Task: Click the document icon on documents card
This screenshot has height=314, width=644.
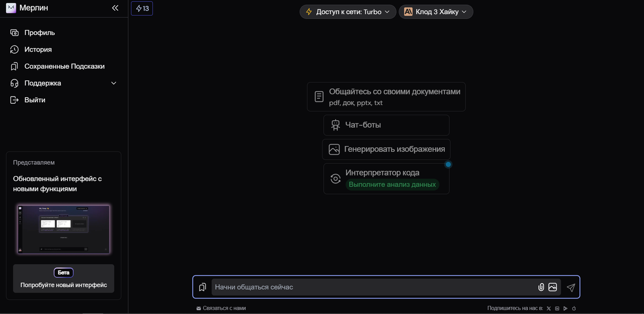Action: [319, 97]
